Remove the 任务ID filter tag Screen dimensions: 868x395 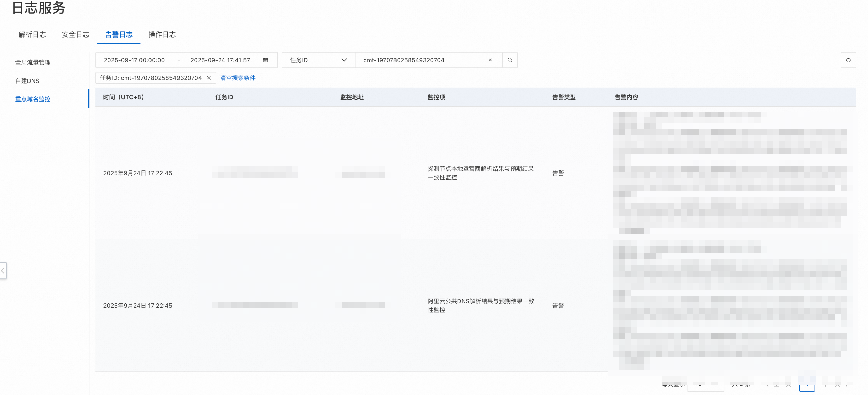coord(209,78)
